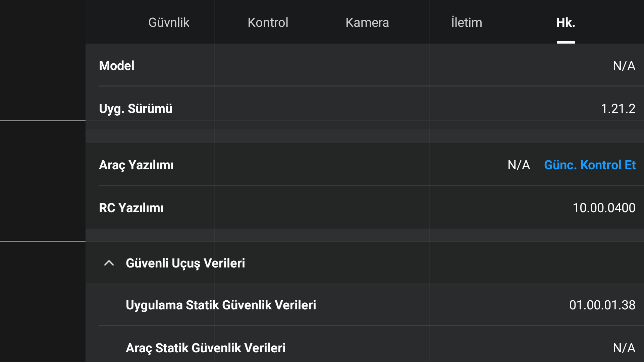Tap the Uyg. Sürümü row
This screenshot has width=644, height=362.
[365, 108]
